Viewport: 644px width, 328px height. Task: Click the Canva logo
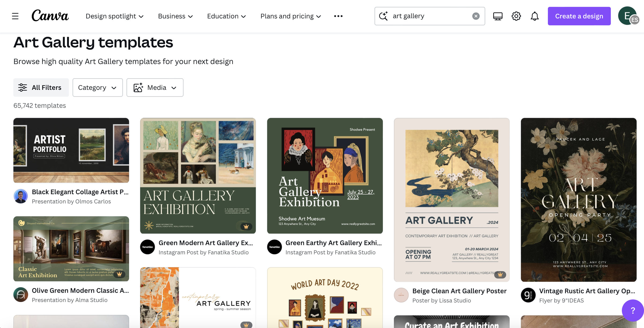point(50,16)
